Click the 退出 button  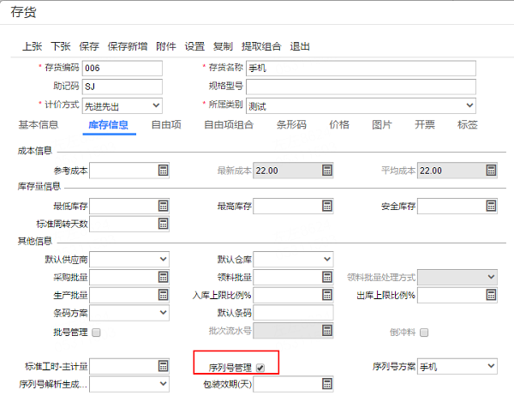point(300,46)
